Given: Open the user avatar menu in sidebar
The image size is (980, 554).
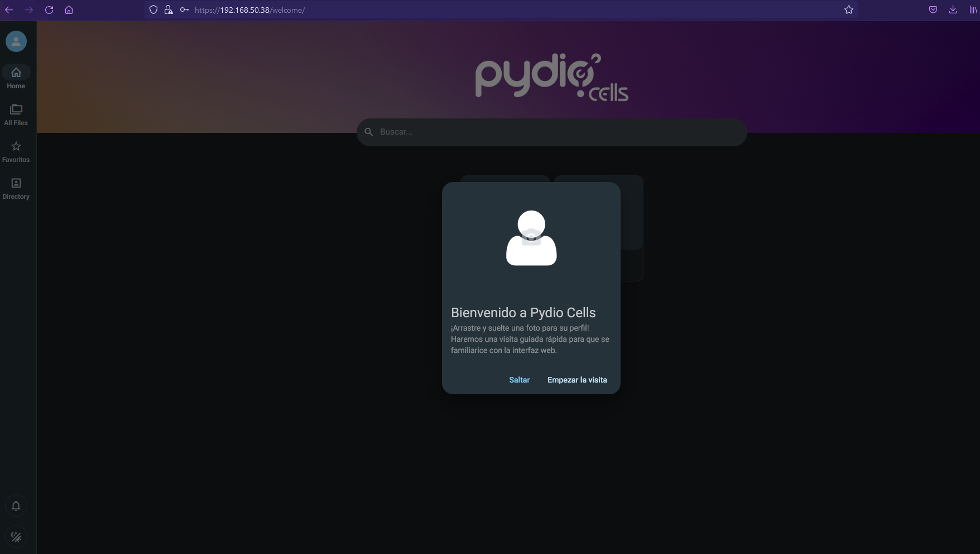Looking at the screenshot, I should coord(16,41).
